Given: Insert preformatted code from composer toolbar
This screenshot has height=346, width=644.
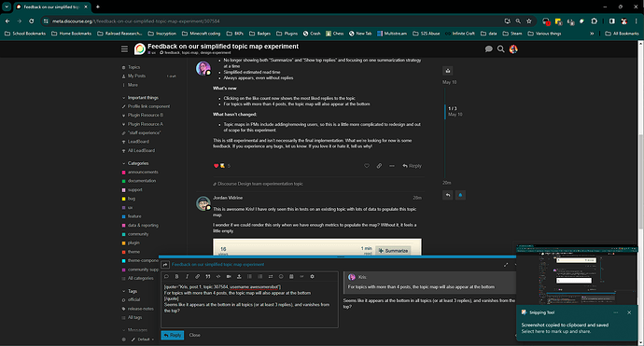Looking at the screenshot, I should pyautogui.click(x=218, y=277).
